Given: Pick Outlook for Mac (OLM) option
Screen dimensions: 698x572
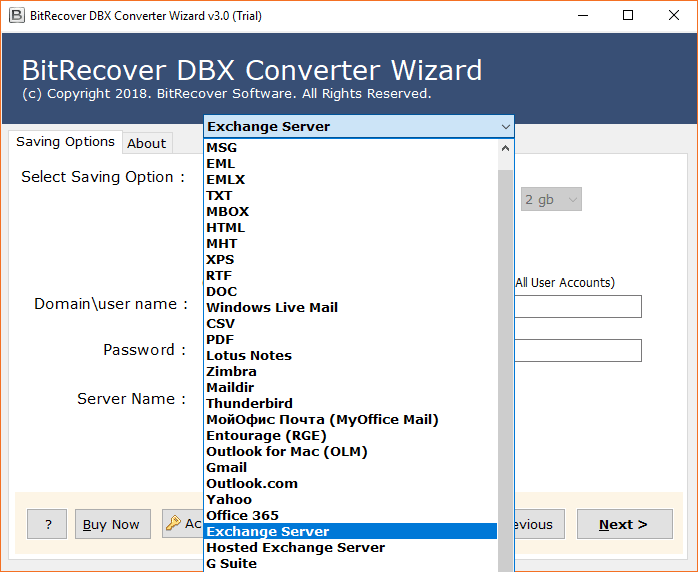Looking at the screenshot, I should [287, 451].
